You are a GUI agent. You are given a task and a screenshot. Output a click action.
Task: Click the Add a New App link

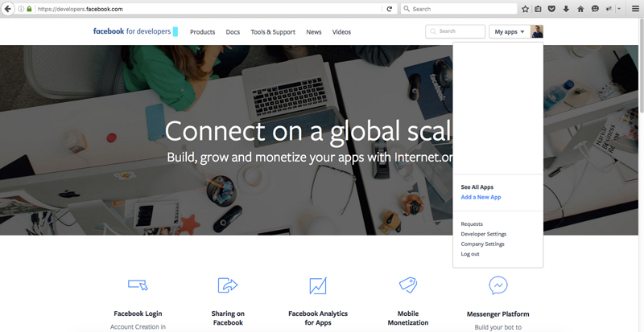tap(481, 197)
